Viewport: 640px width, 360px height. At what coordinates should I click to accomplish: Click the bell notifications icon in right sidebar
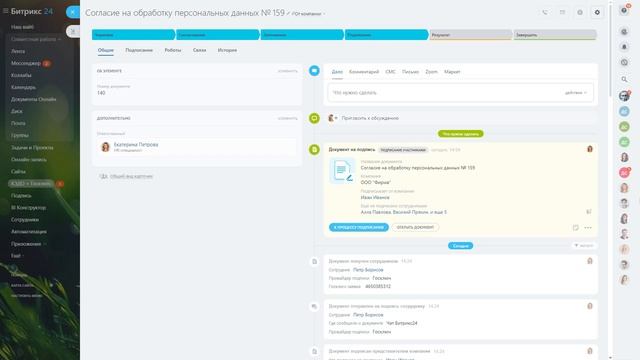[624, 47]
